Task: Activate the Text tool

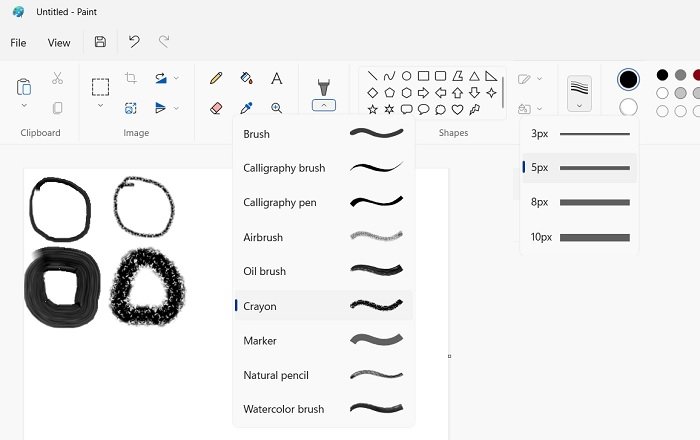Action: [277, 78]
